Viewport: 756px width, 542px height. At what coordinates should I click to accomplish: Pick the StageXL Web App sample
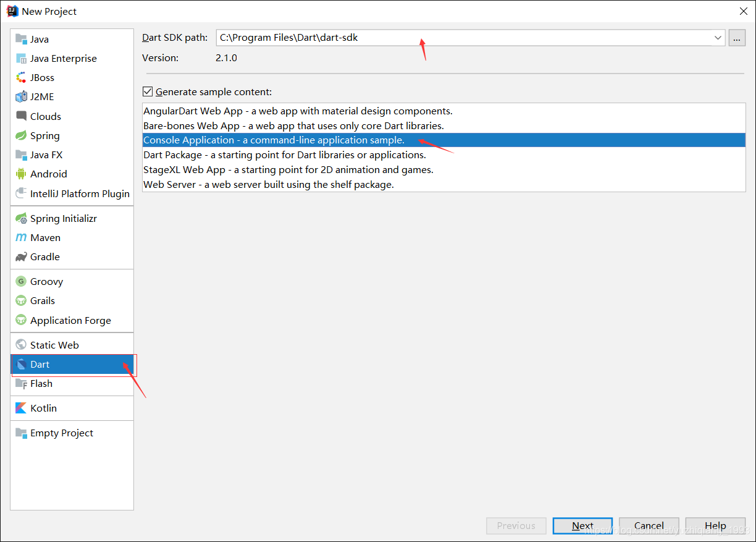point(443,169)
